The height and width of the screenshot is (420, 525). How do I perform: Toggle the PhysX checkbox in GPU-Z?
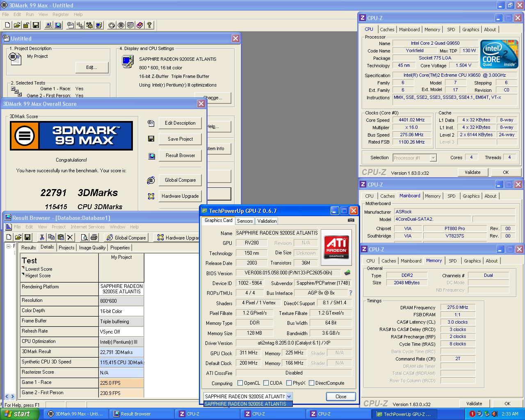(x=289, y=383)
